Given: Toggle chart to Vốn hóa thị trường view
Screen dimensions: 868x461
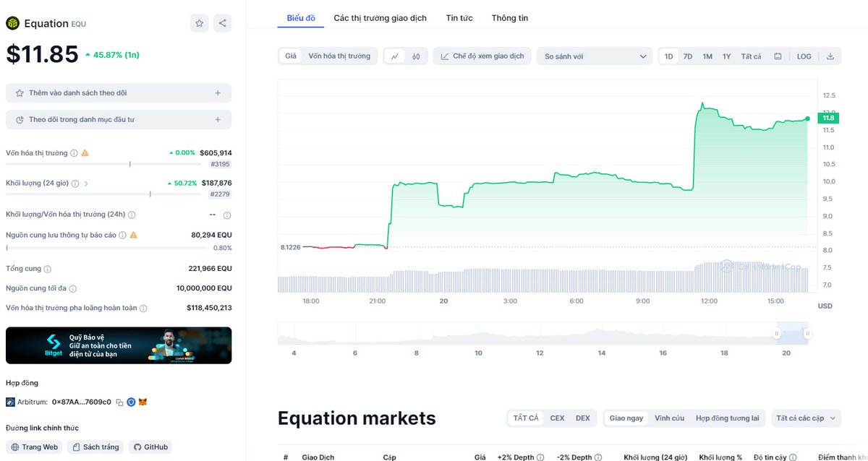Looking at the screenshot, I should (x=339, y=56).
